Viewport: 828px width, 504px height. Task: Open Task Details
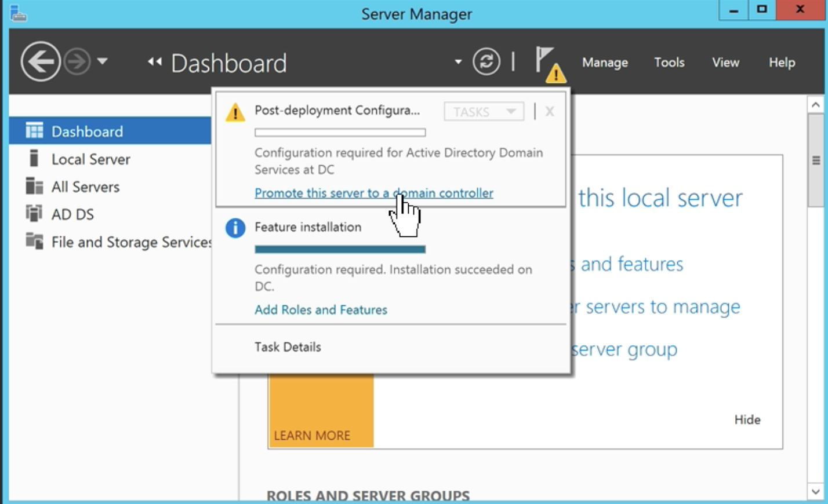(288, 346)
